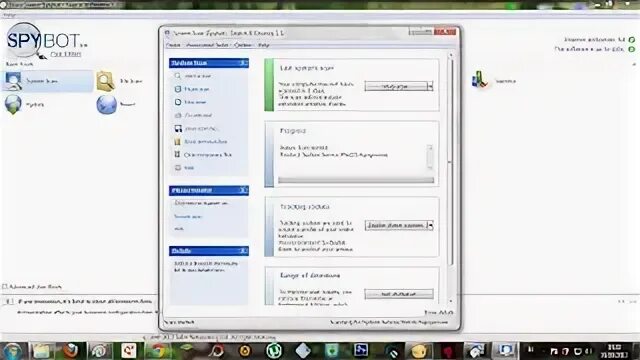Click the blue globe icon in Start Center
The width and height of the screenshot is (640, 360).
point(107,104)
